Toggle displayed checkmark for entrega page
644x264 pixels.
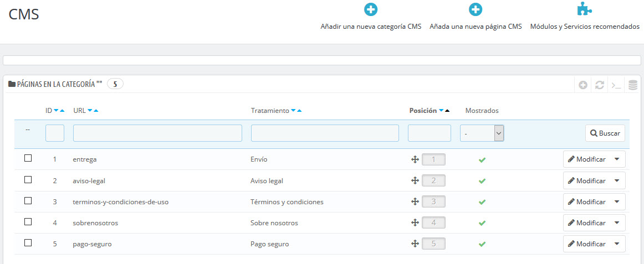482,160
